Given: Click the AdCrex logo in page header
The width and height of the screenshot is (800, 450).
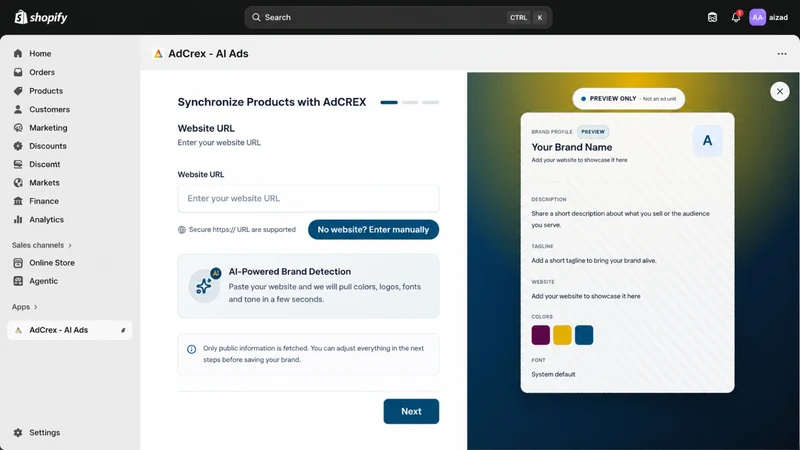Looking at the screenshot, I should click(x=158, y=54).
